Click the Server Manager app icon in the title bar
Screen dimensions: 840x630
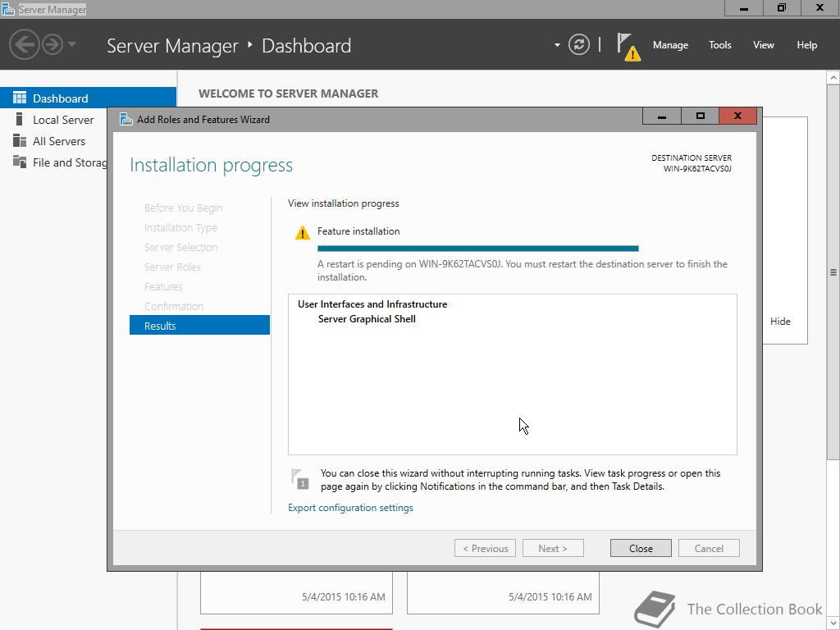(8, 9)
